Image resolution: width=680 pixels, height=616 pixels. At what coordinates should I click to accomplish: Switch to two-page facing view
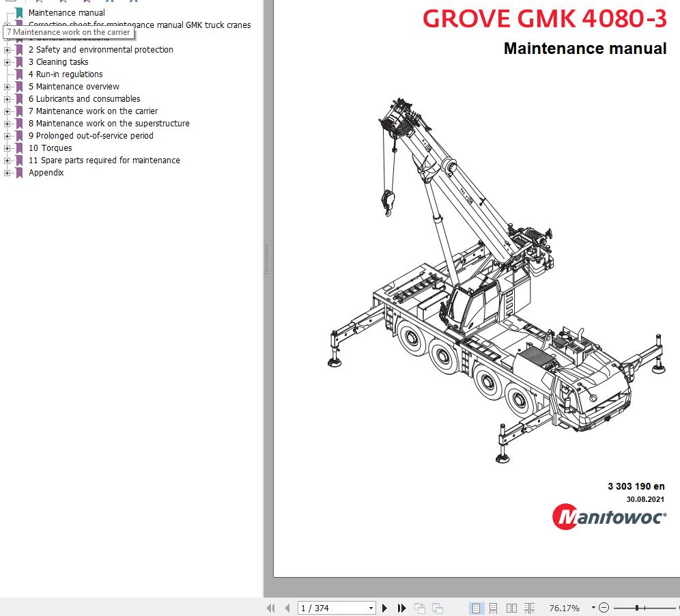511,608
